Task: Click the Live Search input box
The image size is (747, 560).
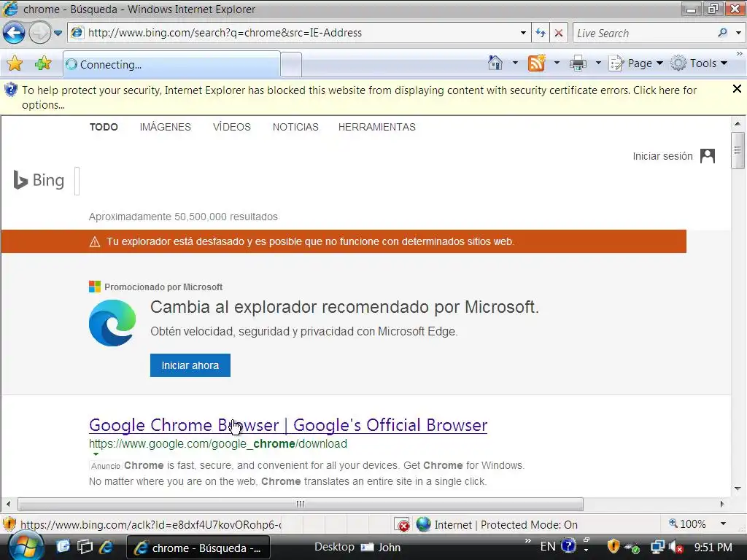Action: point(643,33)
